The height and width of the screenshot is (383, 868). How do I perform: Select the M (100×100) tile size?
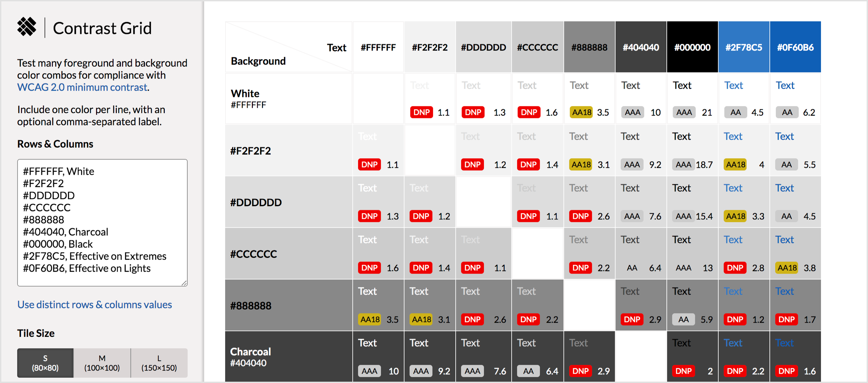[102, 363]
